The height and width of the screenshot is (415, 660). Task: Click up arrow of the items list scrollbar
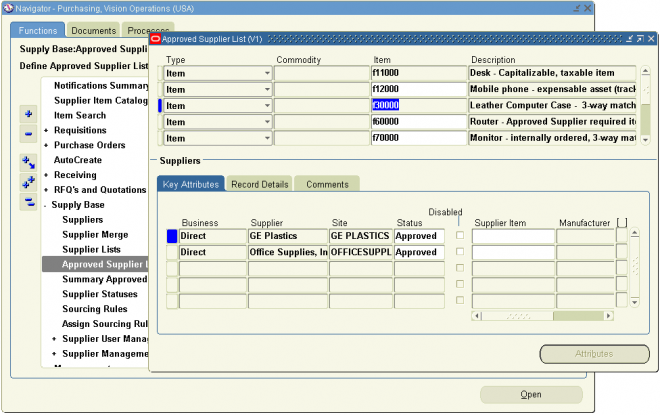pyautogui.click(x=645, y=71)
